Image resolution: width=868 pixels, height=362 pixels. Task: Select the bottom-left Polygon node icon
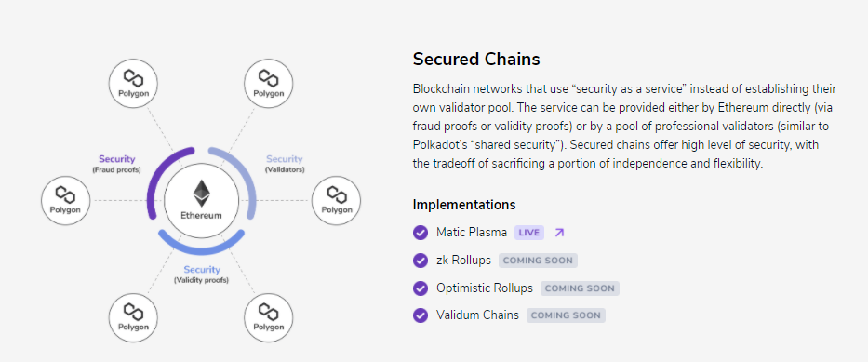coord(133,317)
